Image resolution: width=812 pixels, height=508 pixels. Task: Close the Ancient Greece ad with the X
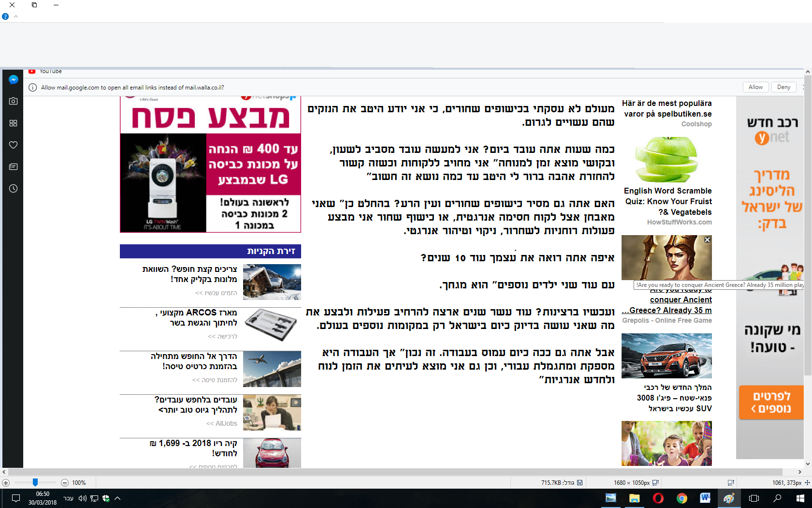pos(707,240)
